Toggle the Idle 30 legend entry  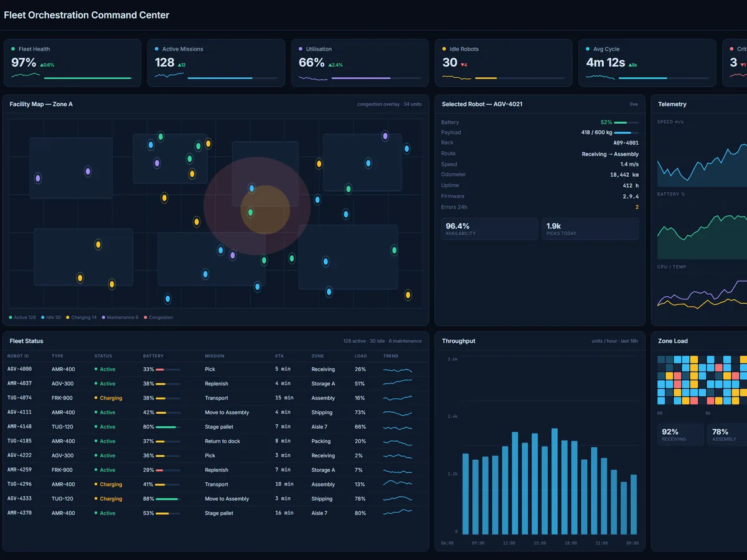(51, 317)
